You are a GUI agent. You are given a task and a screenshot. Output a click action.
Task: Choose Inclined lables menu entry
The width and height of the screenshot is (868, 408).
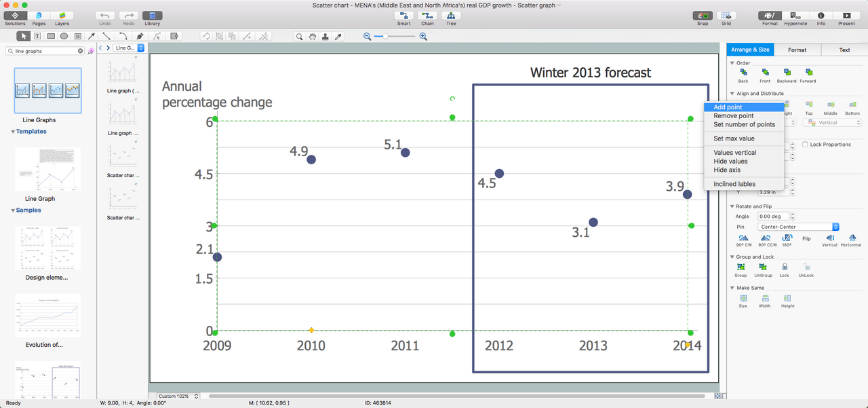pyautogui.click(x=744, y=184)
